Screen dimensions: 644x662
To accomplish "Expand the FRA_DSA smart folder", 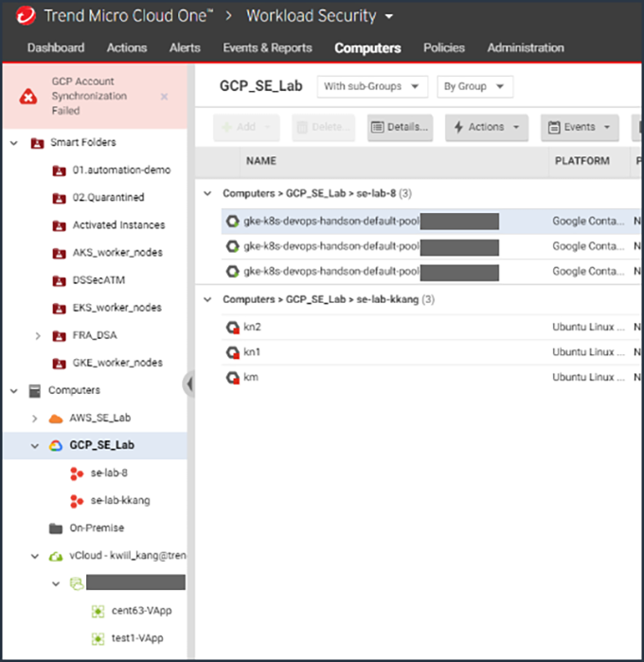I will (37, 335).
